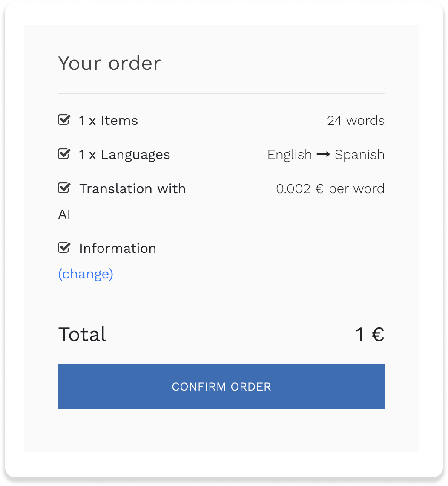448x486 pixels.
Task: Select the English source language label
Action: (x=290, y=154)
